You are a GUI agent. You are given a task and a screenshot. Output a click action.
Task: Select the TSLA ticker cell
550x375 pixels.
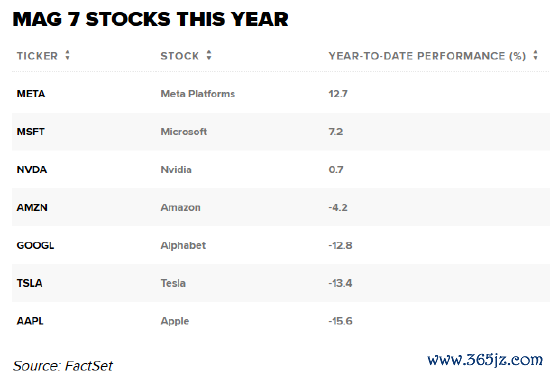(x=29, y=283)
